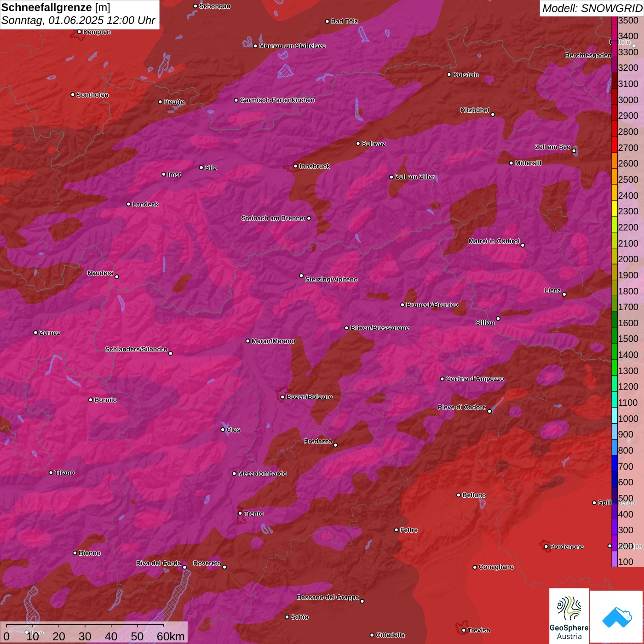The height and width of the screenshot is (644, 644).
Task: Select the Sonthofen label
Action: point(92,95)
